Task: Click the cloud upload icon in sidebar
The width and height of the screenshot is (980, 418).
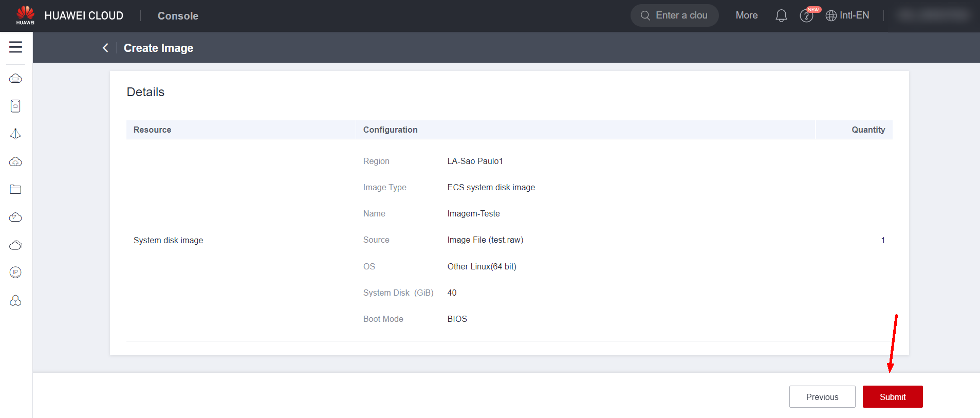Action: (x=15, y=162)
